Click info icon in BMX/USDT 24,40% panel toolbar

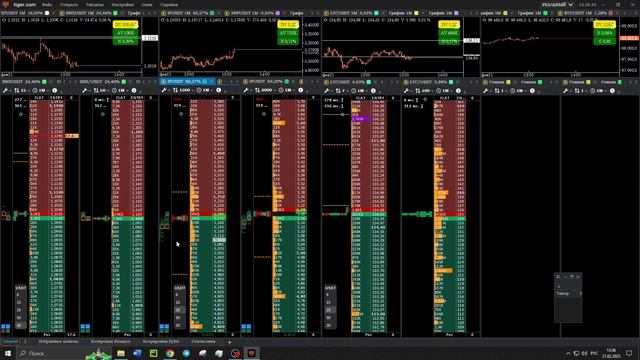pos(134,90)
